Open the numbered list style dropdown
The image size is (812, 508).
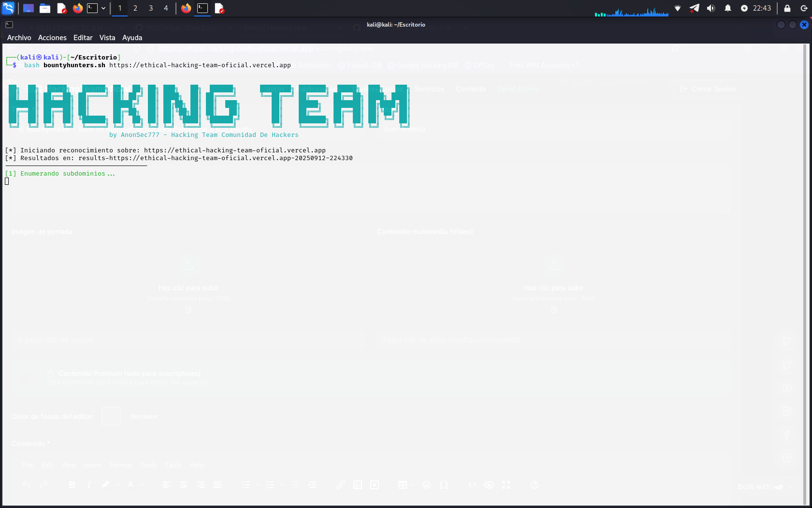point(283,485)
